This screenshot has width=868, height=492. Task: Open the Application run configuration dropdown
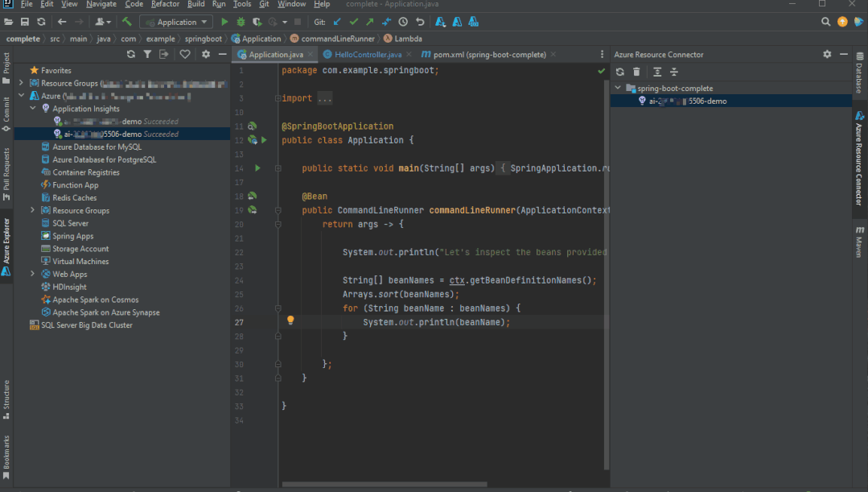(177, 23)
